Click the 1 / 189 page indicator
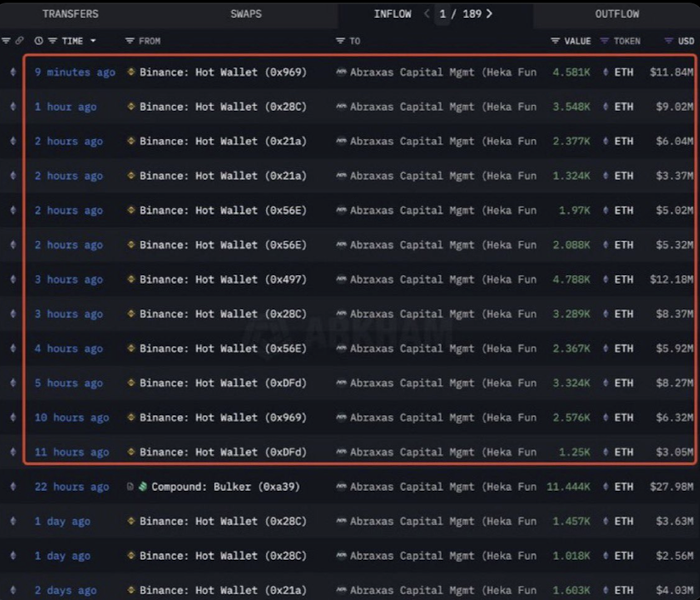The width and height of the screenshot is (700, 600). [460, 14]
